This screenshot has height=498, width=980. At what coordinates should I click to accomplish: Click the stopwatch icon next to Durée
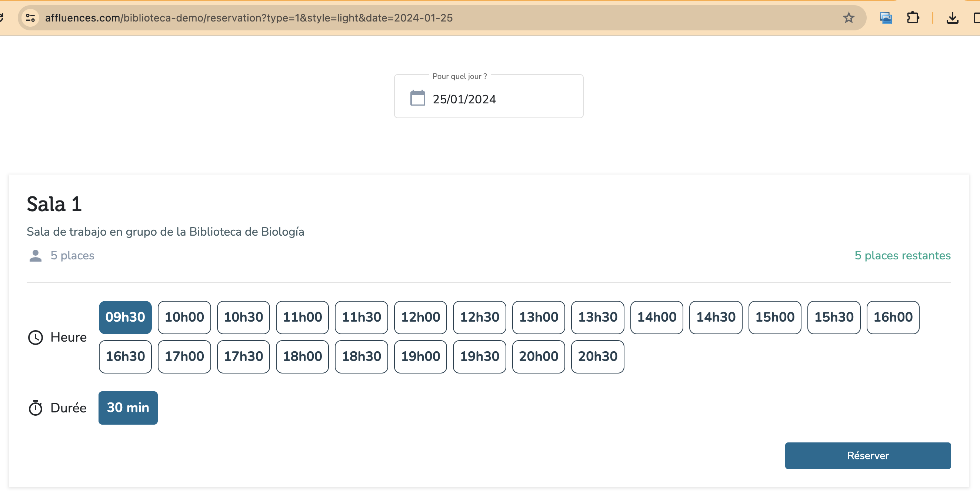36,408
